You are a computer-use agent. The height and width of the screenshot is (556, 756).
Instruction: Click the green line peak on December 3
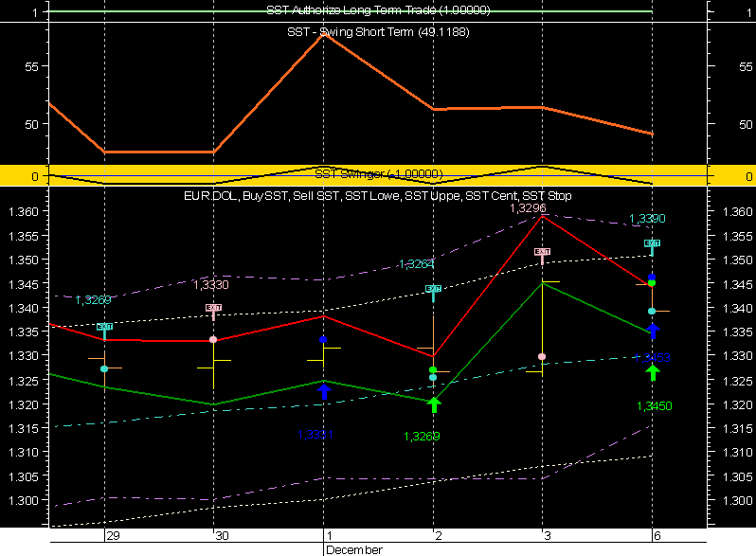coord(543,283)
